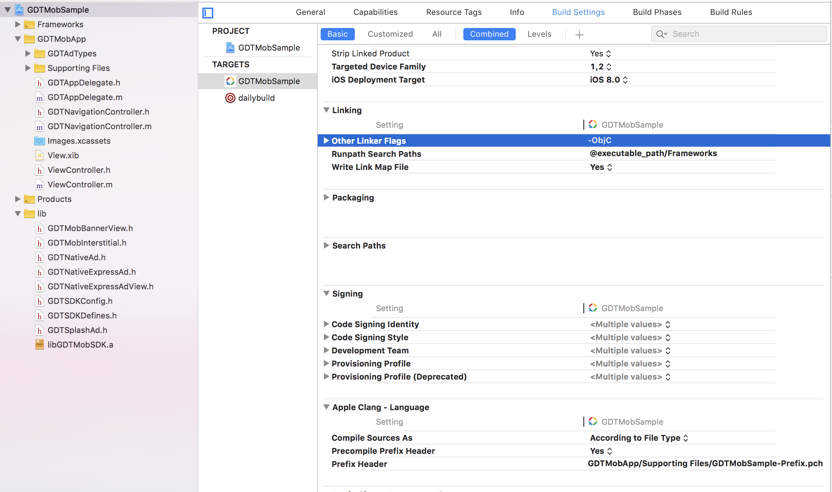Open ViewController.m in the file navigator
The width and height of the screenshot is (832, 492).
[x=79, y=185]
